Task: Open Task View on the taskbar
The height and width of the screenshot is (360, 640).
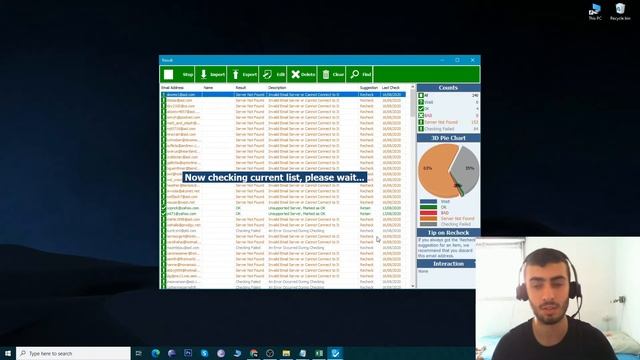Action: (139, 353)
